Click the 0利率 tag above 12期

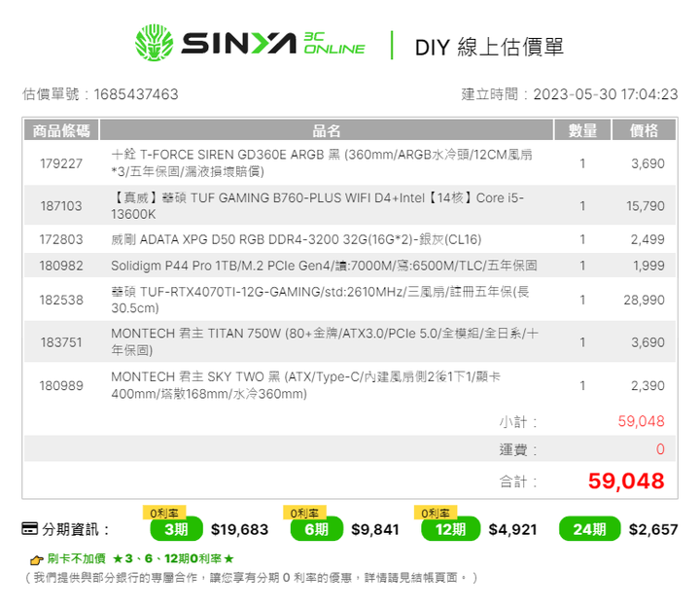click(x=436, y=513)
